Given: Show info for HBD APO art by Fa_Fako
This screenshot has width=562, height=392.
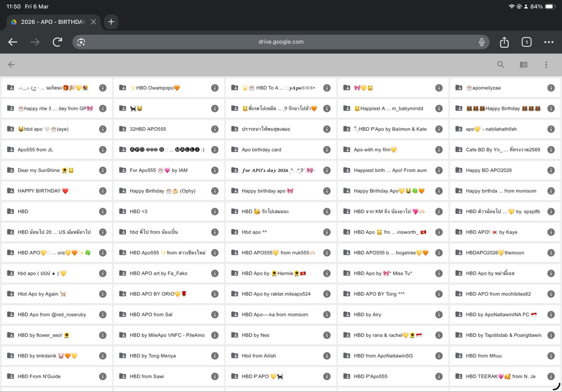Looking at the screenshot, I should pyautogui.click(x=214, y=273).
